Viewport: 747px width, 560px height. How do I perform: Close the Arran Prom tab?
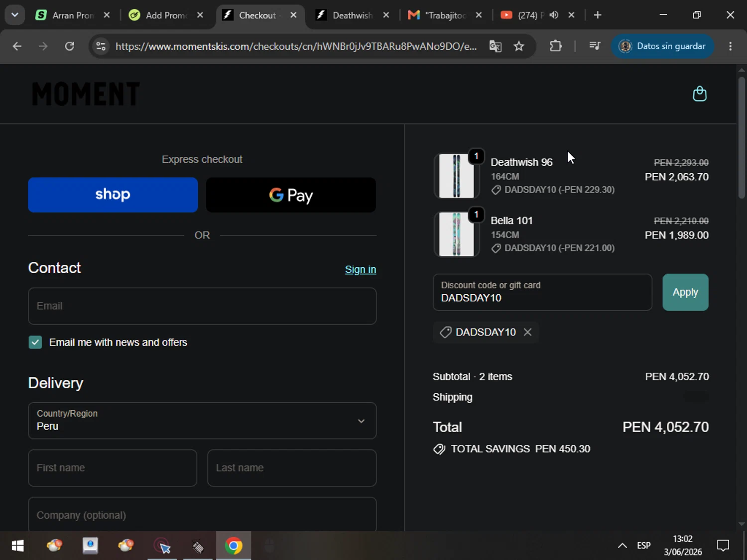(107, 15)
